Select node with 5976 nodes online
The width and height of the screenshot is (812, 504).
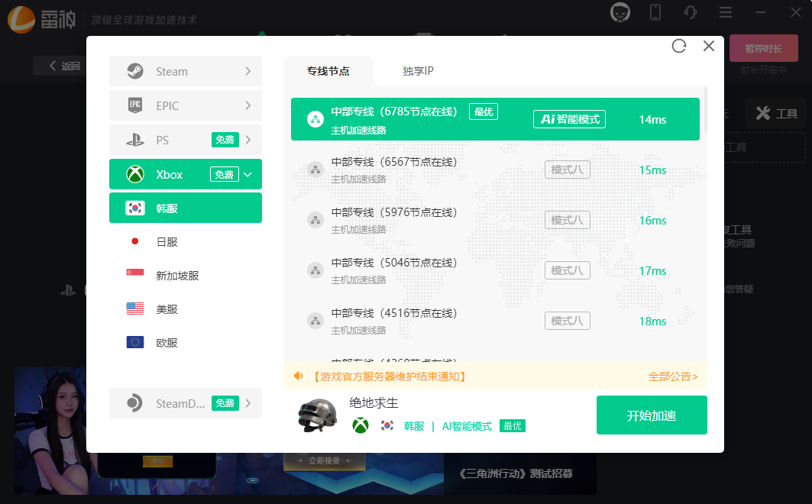(x=495, y=220)
